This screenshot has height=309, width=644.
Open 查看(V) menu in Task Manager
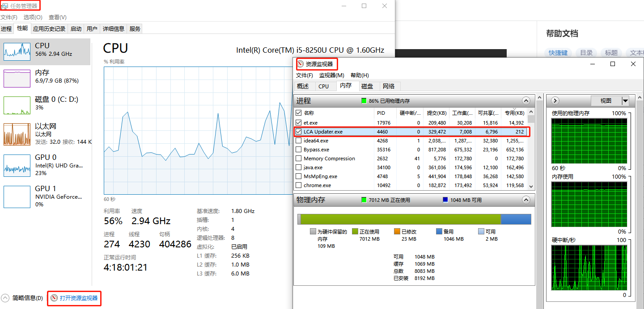tap(58, 17)
